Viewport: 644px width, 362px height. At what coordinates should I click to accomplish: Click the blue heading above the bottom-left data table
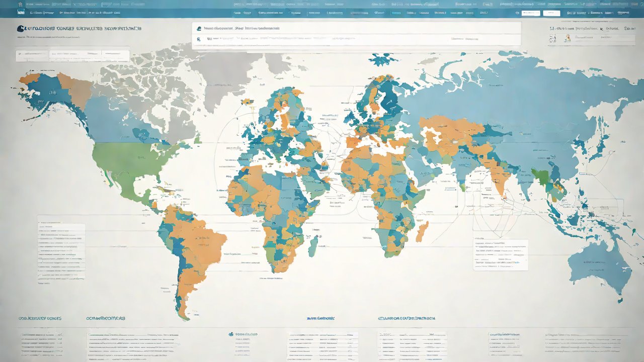pyautogui.click(x=40, y=318)
